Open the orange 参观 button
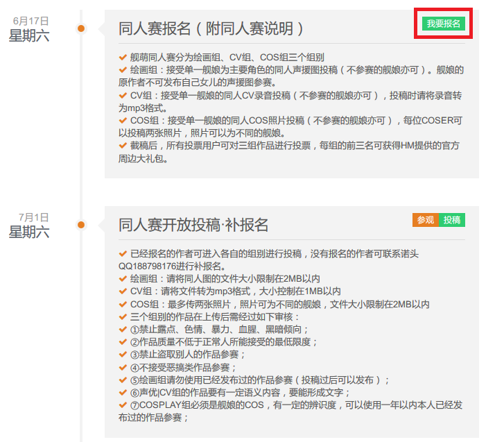Screen dimensions: 504x442 [x=425, y=220]
